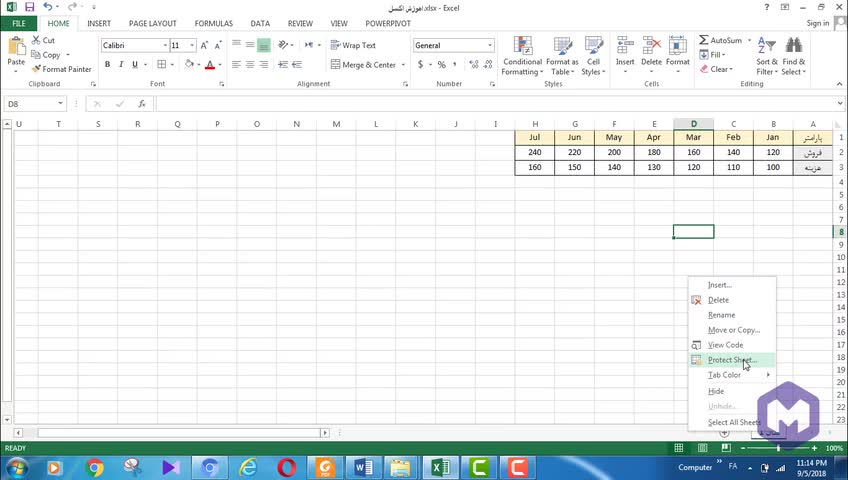Open the Sort & Filter menu

[x=767, y=56]
